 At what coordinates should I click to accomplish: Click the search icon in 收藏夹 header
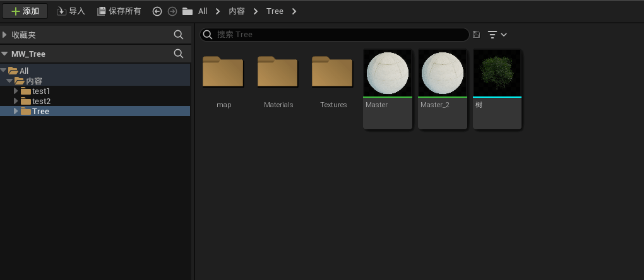[x=179, y=35]
